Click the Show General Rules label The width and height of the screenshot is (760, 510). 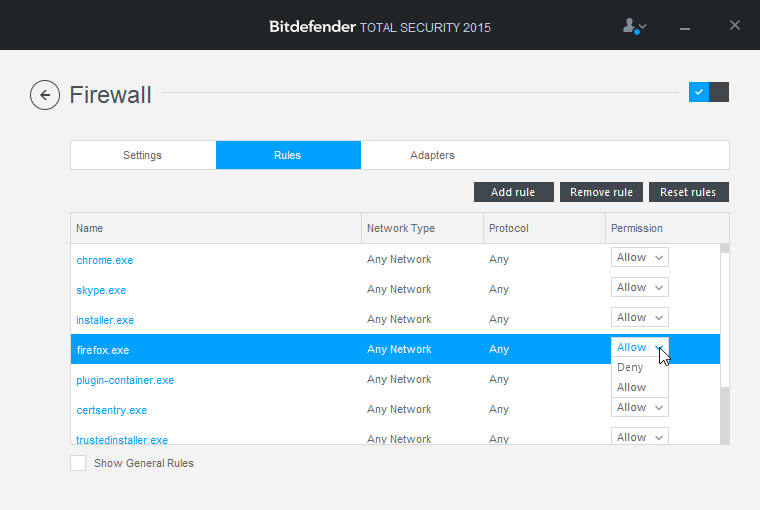tap(144, 463)
